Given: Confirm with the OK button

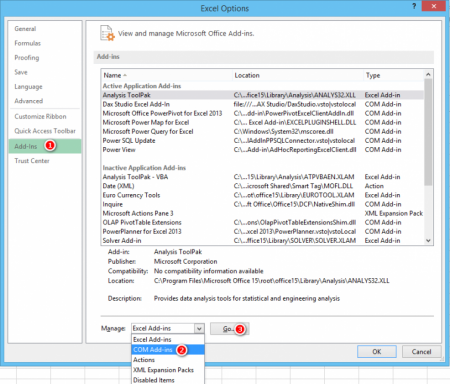Looking at the screenshot, I should (377, 352).
